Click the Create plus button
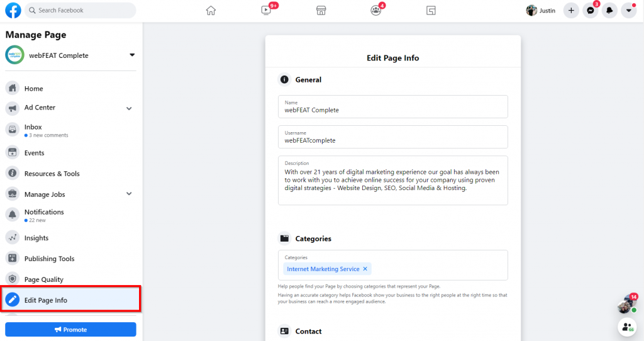 click(571, 10)
